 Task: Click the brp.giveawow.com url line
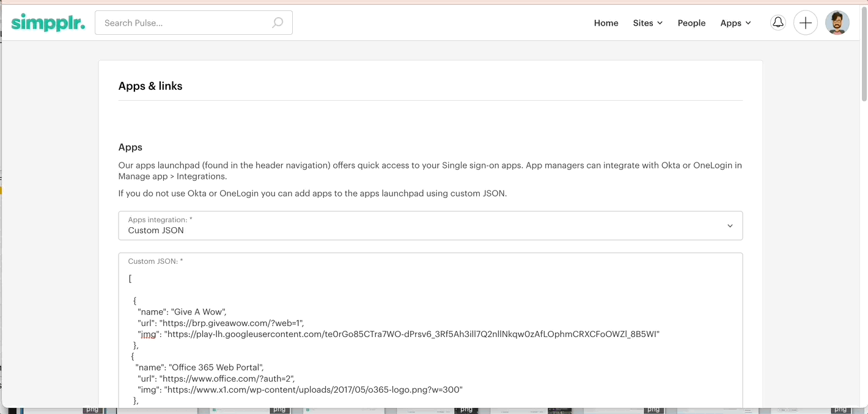(221, 322)
